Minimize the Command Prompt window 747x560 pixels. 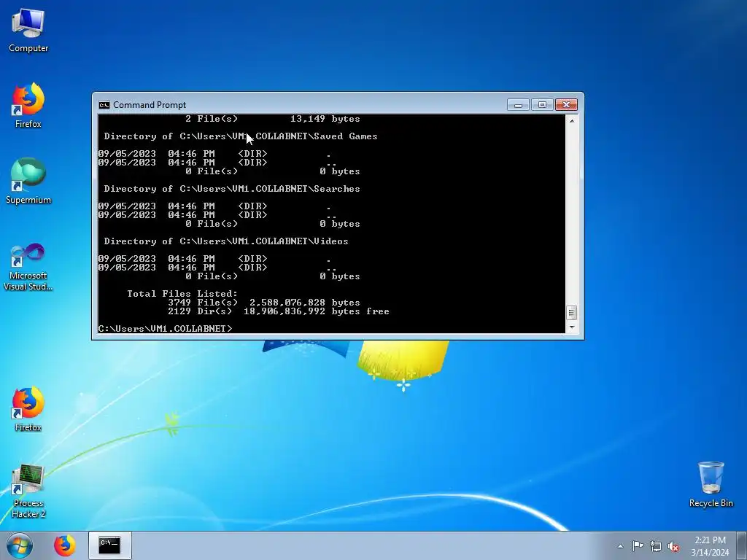click(519, 105)
